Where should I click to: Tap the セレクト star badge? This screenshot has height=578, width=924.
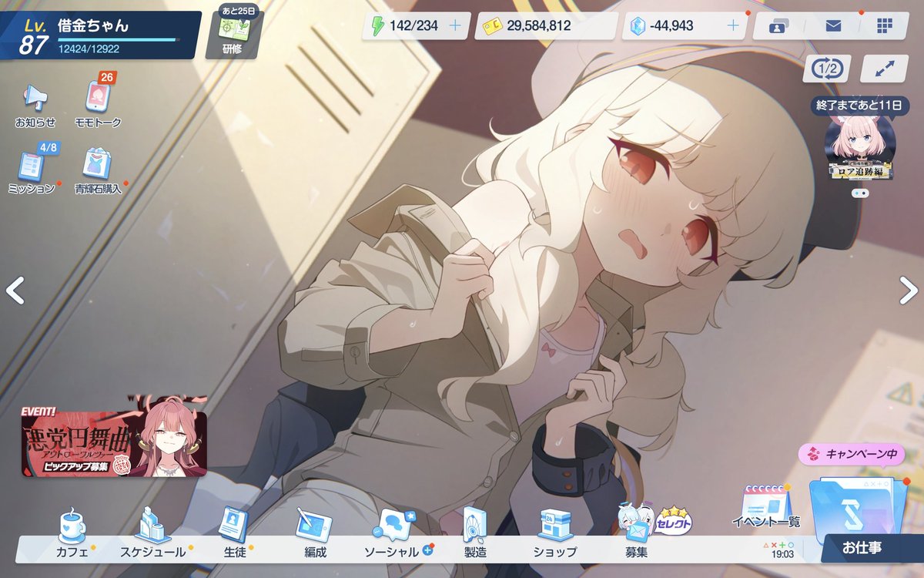673,521
